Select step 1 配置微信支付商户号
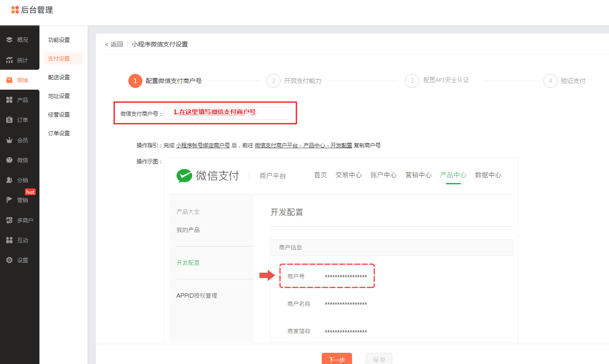The height and width of the screenshot is (364, 609). (x=165, y=81)
